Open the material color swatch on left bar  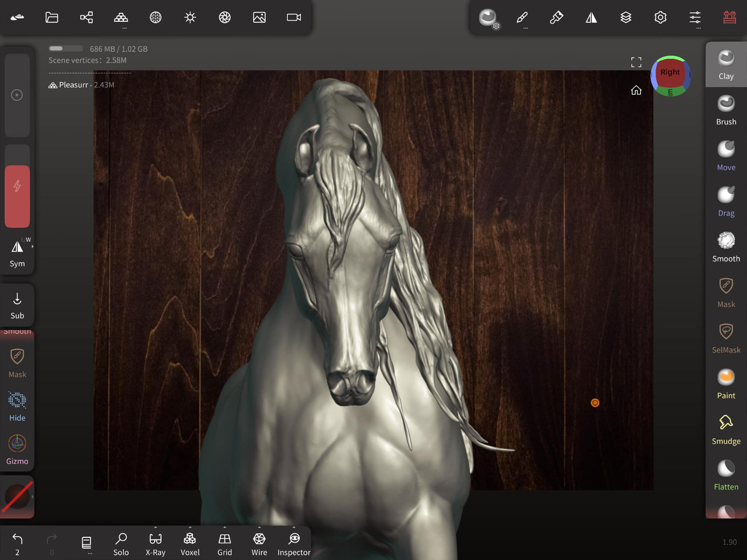[17, 497]
